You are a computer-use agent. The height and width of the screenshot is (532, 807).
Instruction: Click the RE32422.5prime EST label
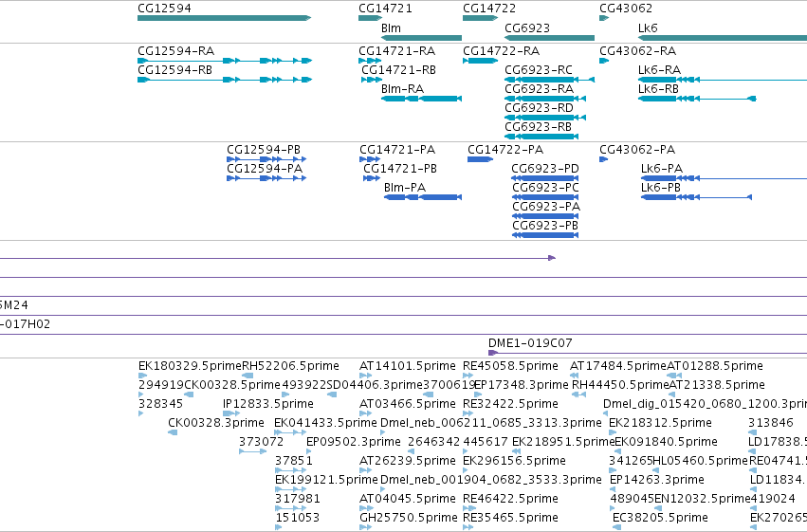(x=510, y=404)
